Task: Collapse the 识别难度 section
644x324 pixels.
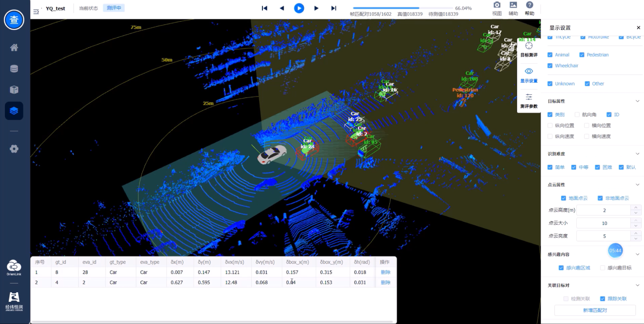Action: coord(637,154)
